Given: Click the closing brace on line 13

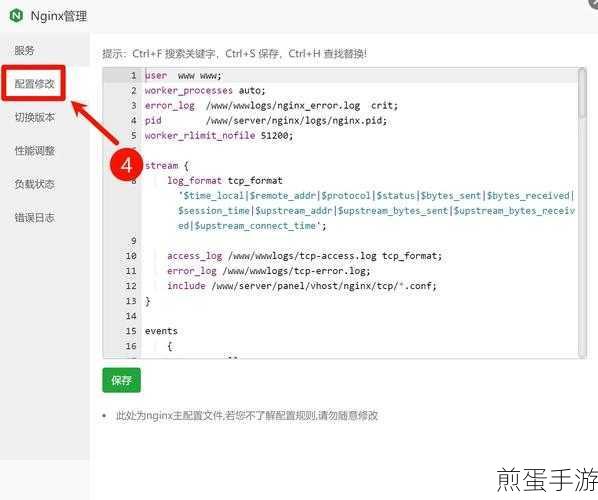Looking at the screenshot, I should tap(148, 301).
